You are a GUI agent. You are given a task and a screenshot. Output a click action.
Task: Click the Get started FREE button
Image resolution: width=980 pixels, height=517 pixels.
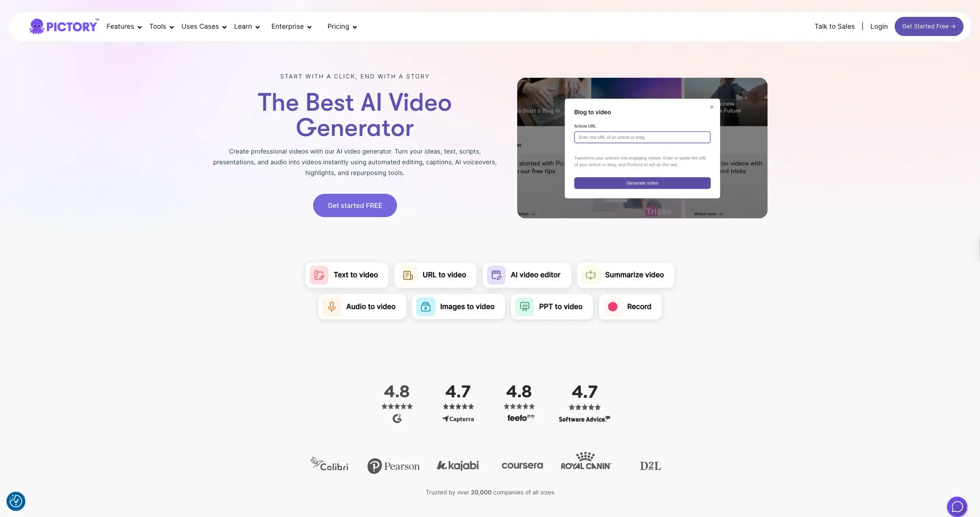pyautogui.click(x=354, y=206)
